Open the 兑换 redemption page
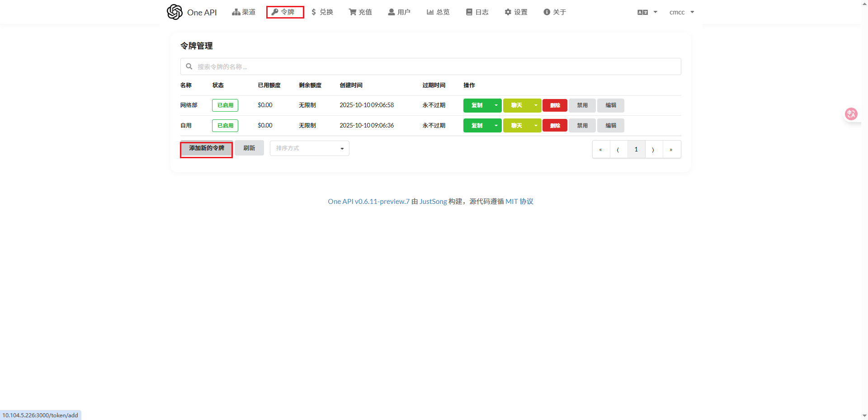This screenshot has height=420, width=868. pos(322,12)
